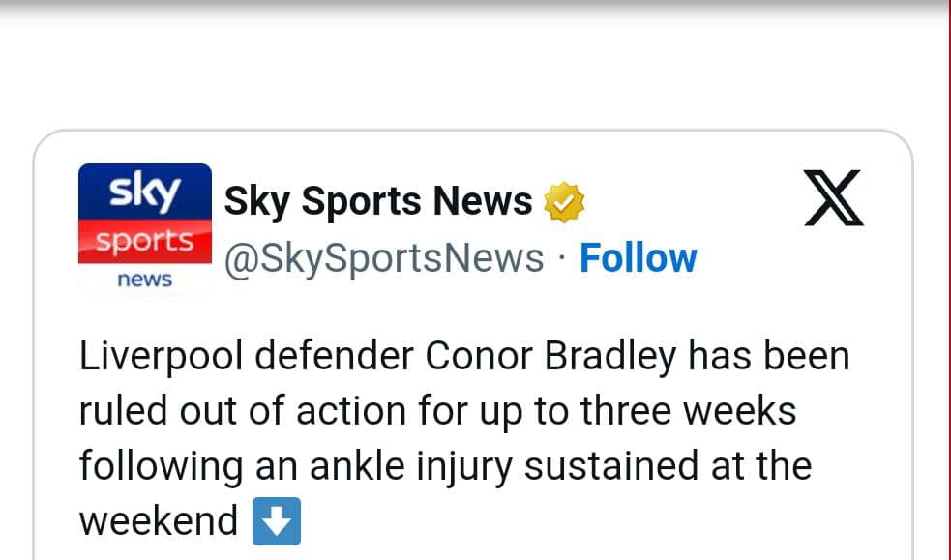Follow the Sky Sports News account
The image size is (951, 560).
click(x=639, y=258)
